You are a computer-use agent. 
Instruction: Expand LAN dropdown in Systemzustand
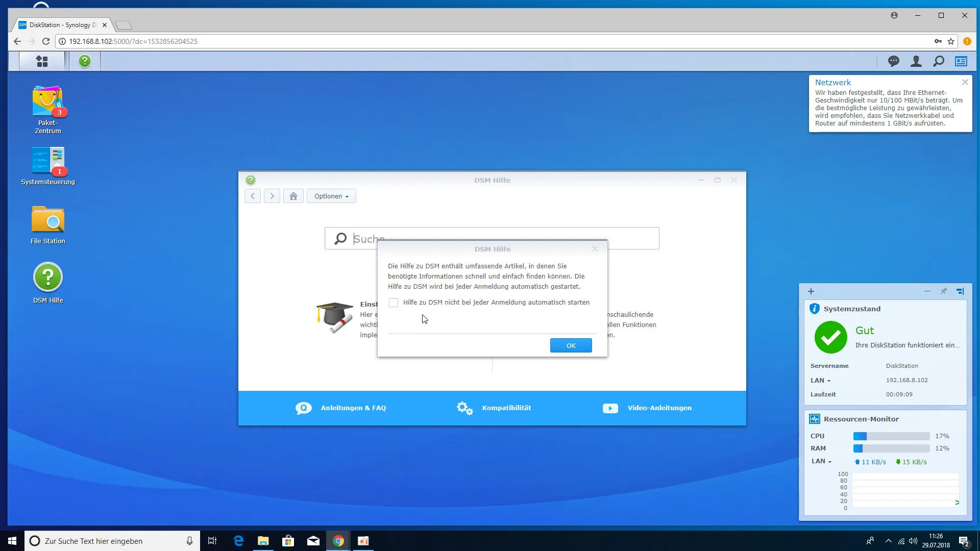click(x=821, y=381)
